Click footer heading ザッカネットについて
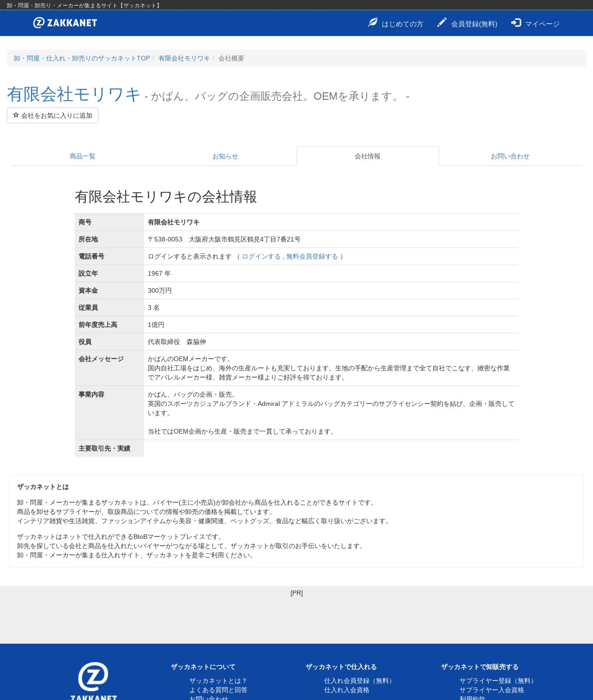 (203, 667)
